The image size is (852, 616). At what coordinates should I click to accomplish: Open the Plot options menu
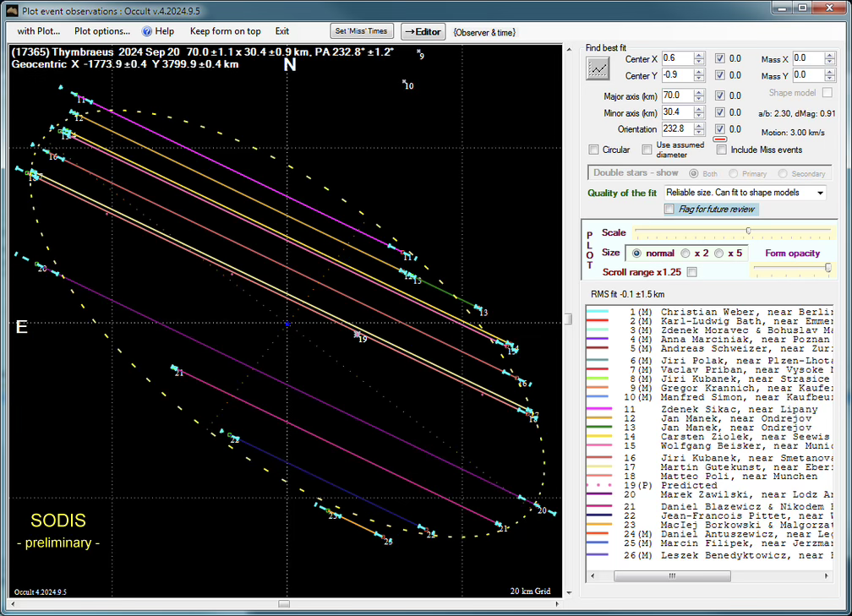(100, 31)
